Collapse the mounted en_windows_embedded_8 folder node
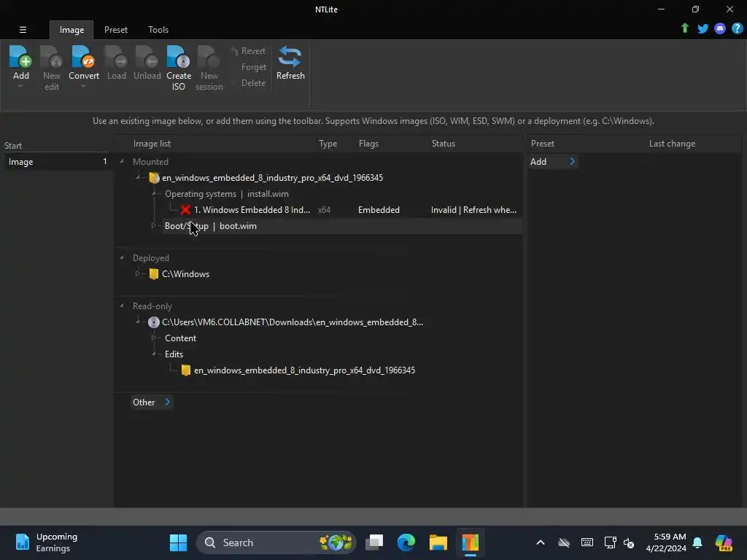 138,177
